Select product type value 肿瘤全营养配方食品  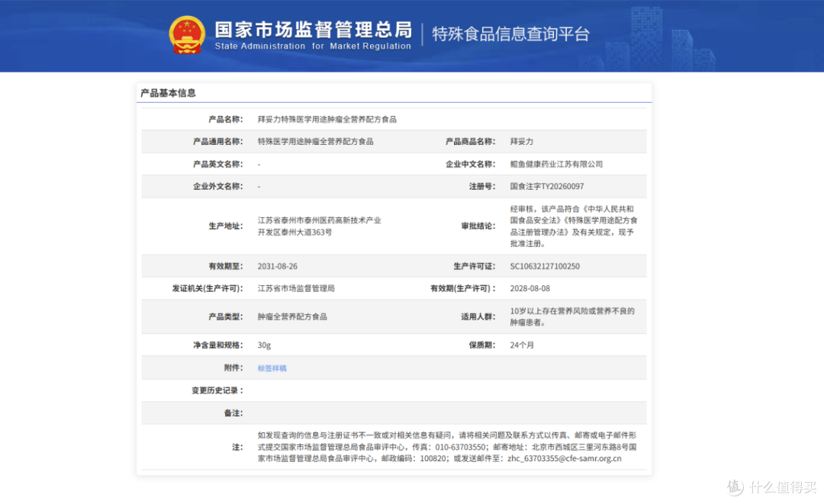(292, 316)
